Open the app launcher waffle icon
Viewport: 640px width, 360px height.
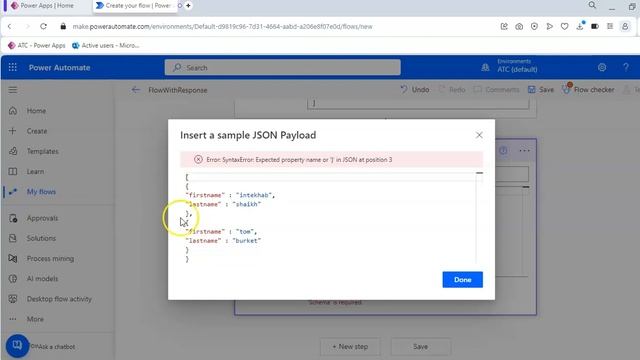[x=13, y=67]
